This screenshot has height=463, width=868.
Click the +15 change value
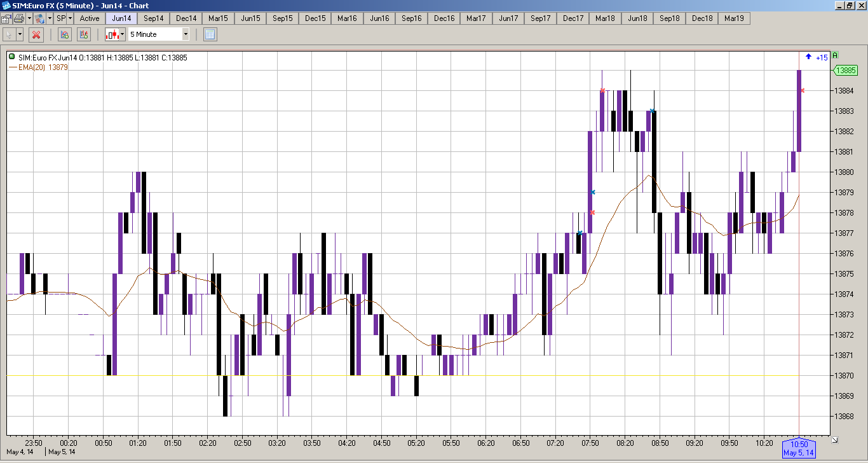click(822, 57)
